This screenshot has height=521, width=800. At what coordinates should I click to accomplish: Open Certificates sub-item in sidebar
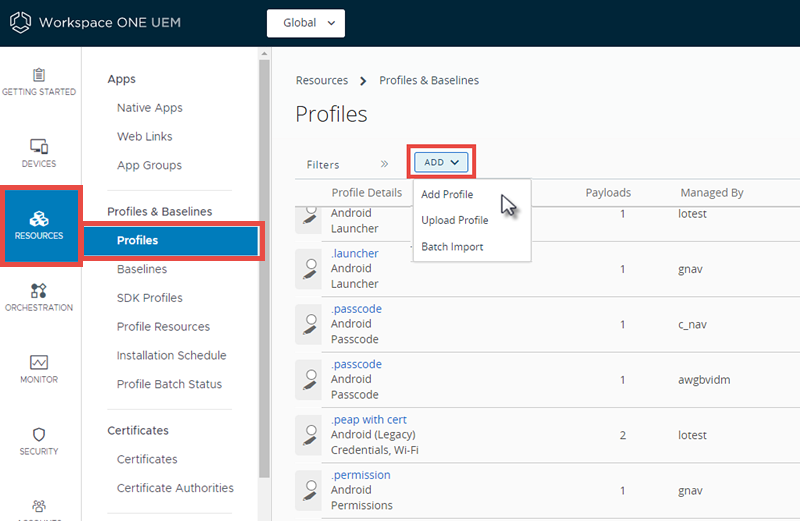147,459
